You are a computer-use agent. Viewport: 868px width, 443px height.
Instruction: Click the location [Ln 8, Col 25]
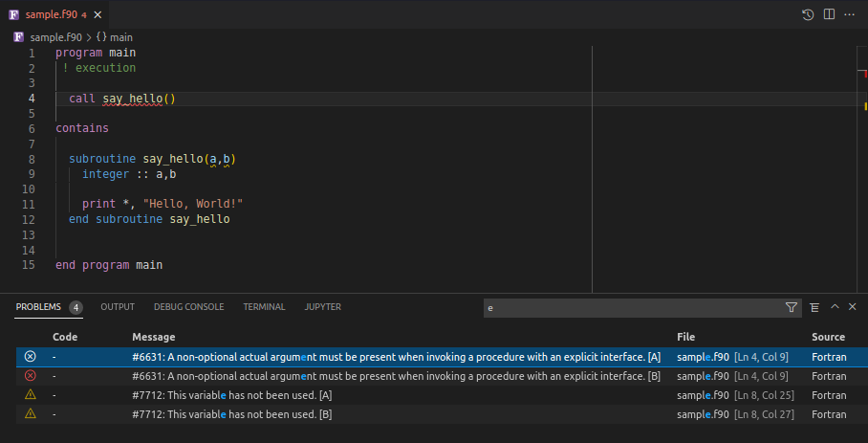pyautogui.click(x=764, y=395)
